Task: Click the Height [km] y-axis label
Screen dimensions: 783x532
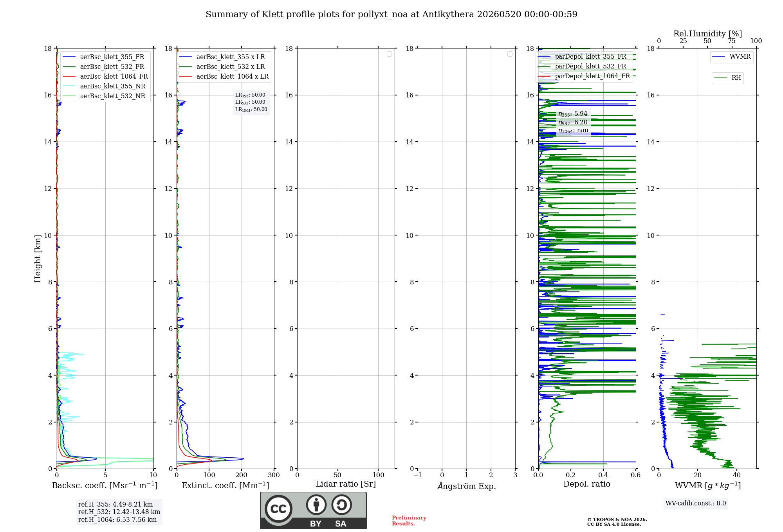Action: point(38,259)
